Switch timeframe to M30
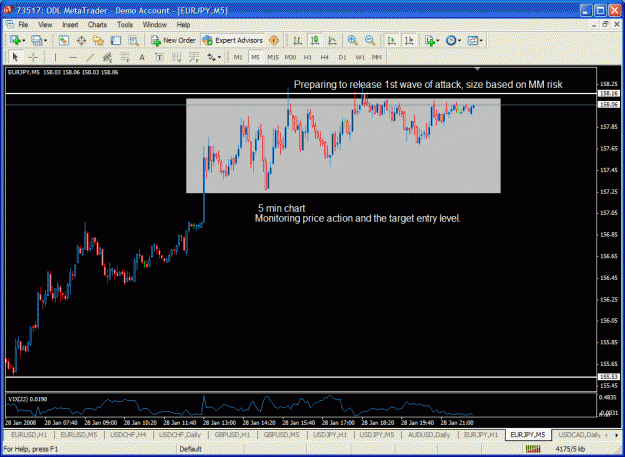Viewport: 625px width, 457px height. (x=290, y=57)
